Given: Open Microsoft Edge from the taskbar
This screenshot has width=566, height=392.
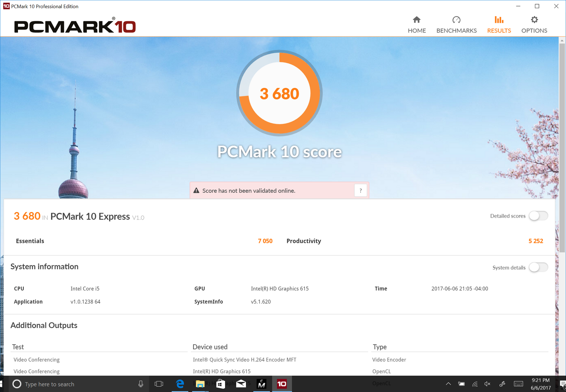Looking at the screenshot, I should coord(180,384).
